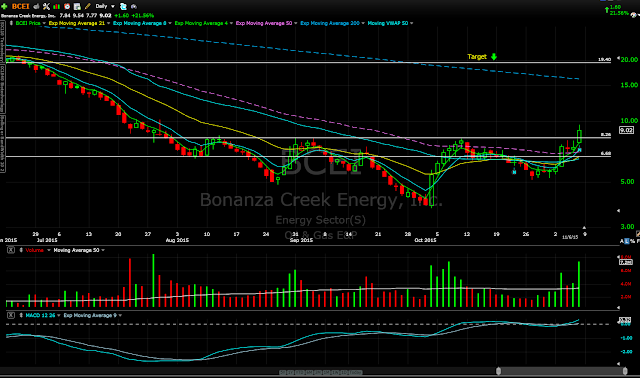
Task: Close the MACD pane with X
Action: coord(11,316)
